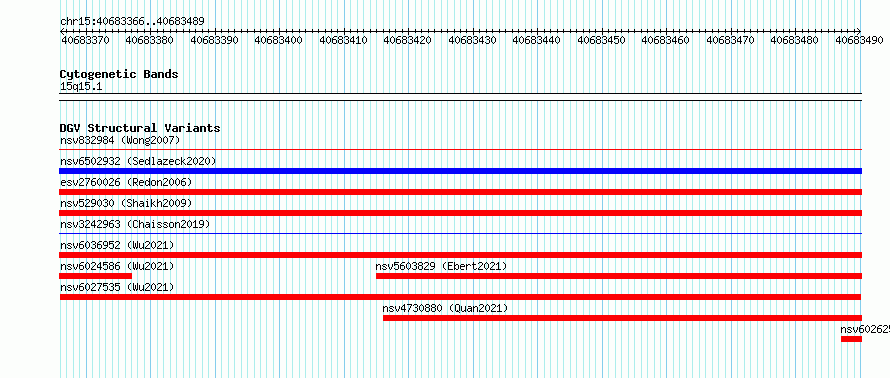Open variant nsv529030 (Shaikh2009) label
Viewport: 890px width, 378px height.
[x=126, y=203]
